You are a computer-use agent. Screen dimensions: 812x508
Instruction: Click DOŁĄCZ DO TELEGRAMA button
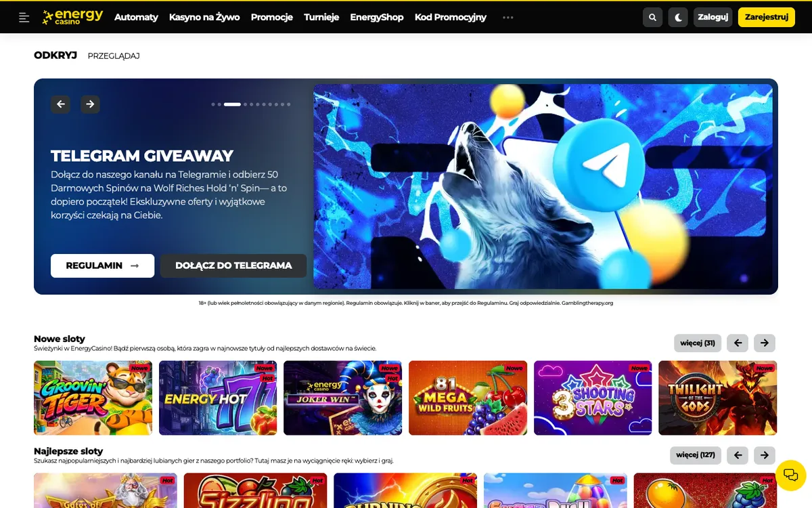click(233, 266)
